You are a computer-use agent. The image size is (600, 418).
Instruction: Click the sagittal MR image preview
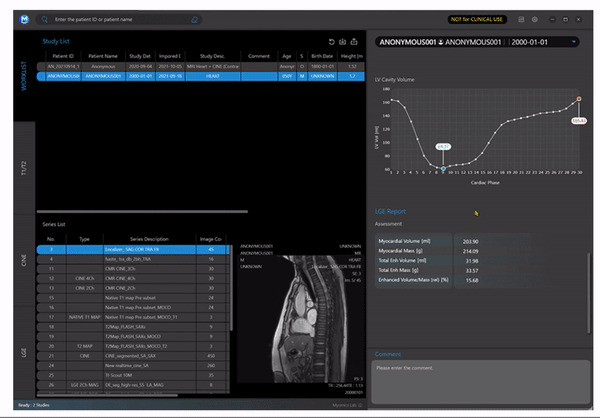click(302, 320)
